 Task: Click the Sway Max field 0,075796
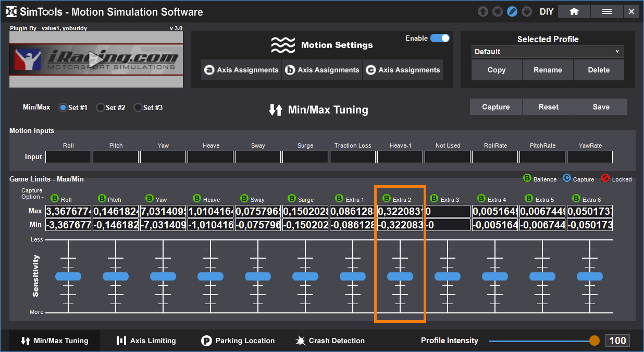click(x=258, y=211)
